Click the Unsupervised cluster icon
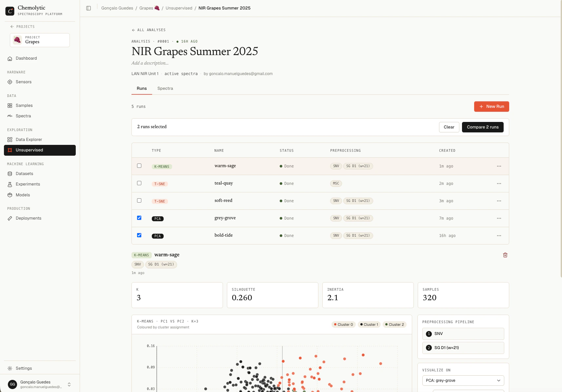Image resolution: width=562 pixels, height=392 pixels. [10, 150]
